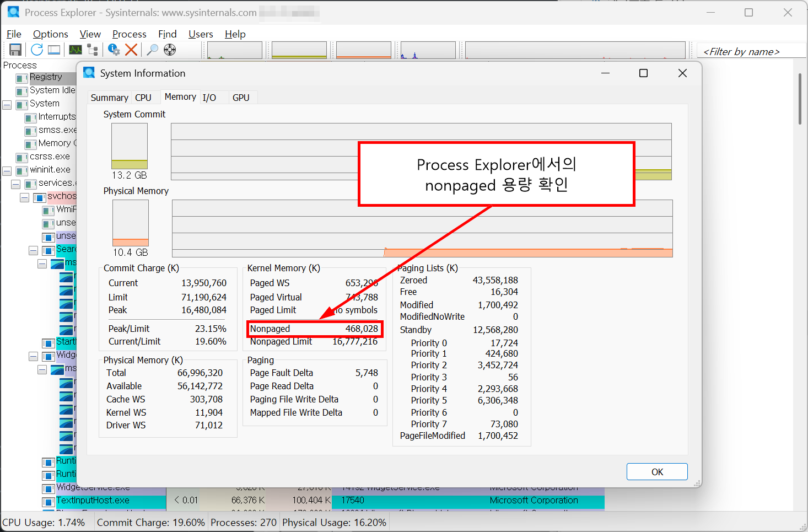Switch to the Summary tab
The image size is (808, 532).
coord(109,98)
